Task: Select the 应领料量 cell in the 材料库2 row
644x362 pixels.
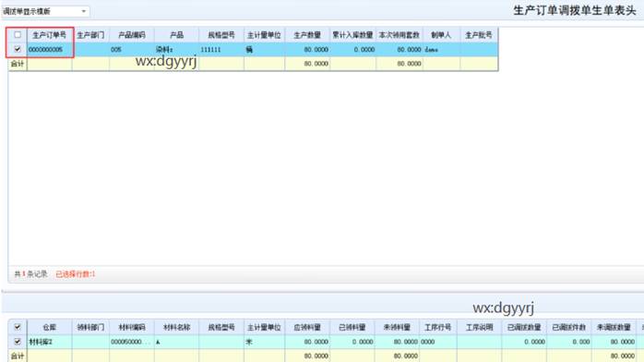Action: 307,342
